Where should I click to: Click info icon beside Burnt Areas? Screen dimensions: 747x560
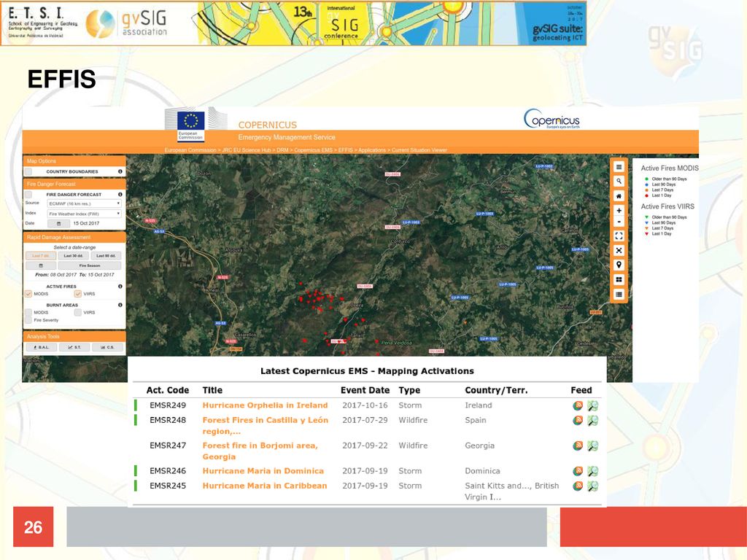[x=120, y=305]
